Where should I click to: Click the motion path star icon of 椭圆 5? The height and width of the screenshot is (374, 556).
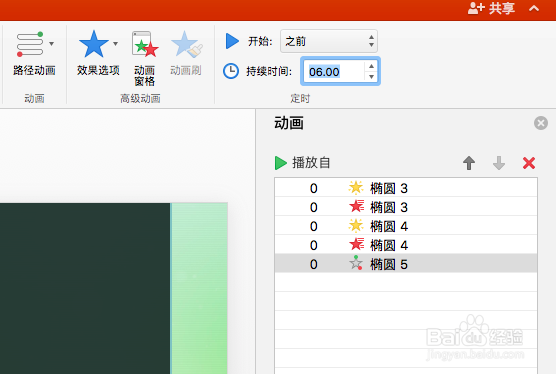pos(356,263)
